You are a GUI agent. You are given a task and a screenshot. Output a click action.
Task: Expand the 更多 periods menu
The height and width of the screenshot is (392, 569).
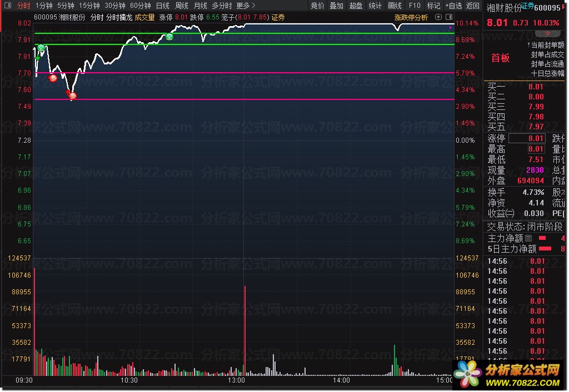coord(246,6)
